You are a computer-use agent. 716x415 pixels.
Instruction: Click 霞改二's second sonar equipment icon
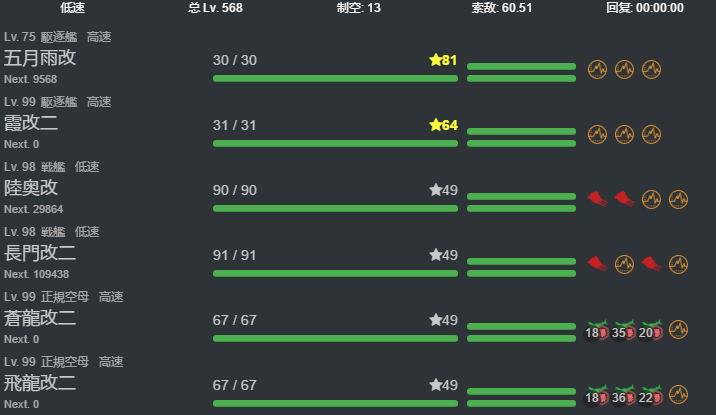coord(624,134)
